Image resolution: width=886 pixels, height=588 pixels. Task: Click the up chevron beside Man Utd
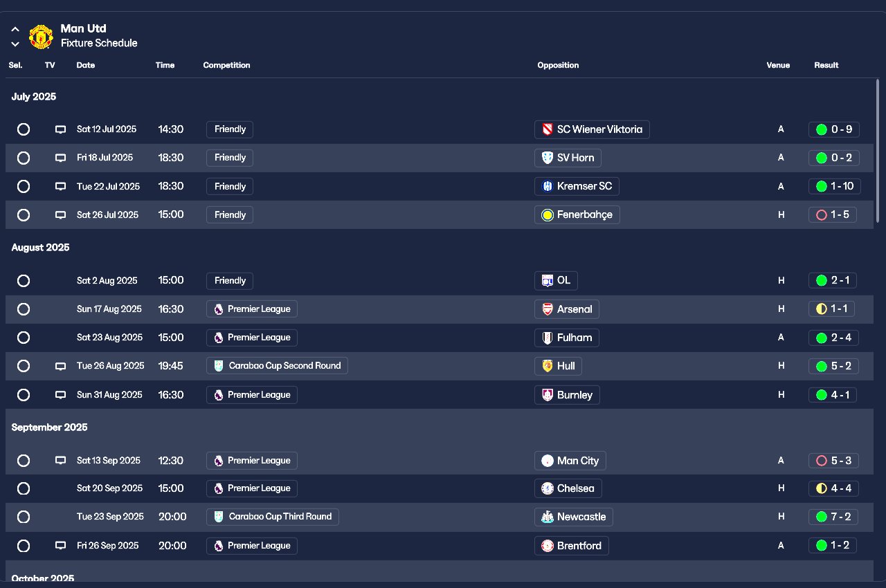click(15, 30)
